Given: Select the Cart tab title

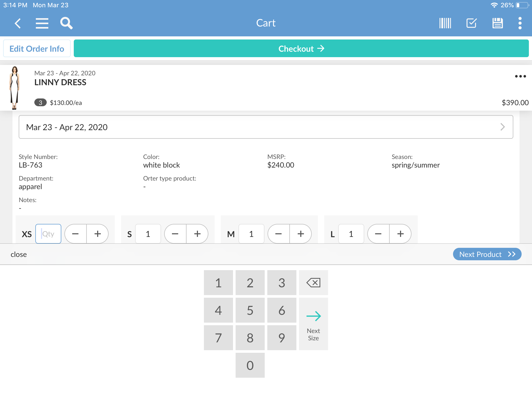Looking at the screenshot, I should point(265,23).
